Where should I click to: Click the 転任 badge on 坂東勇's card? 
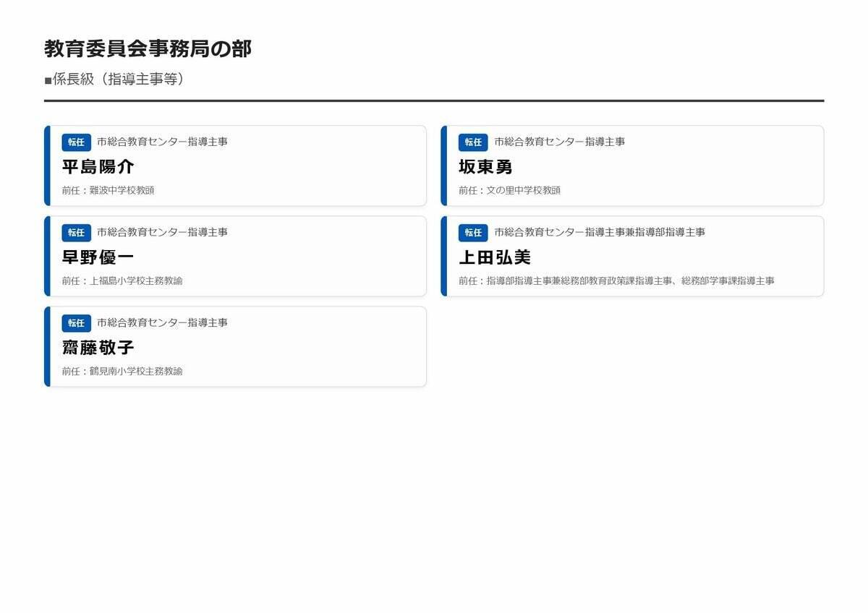pos(473,142)
